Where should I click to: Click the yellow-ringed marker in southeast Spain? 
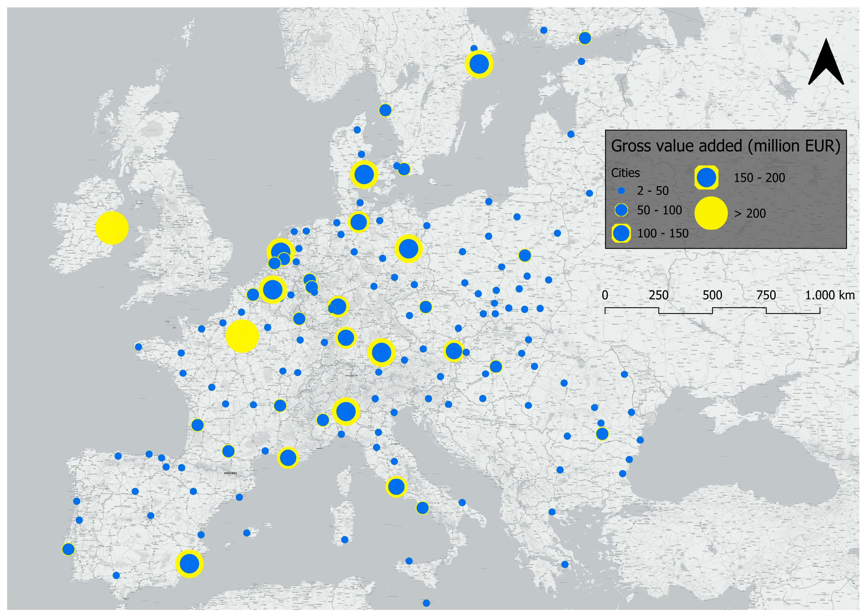189,563
